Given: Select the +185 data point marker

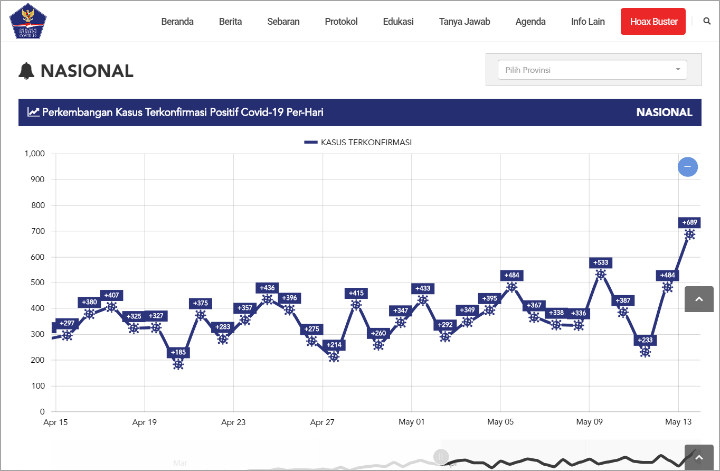Looking at the screenshot, I should pyautogui.click(x=178, y=364).
